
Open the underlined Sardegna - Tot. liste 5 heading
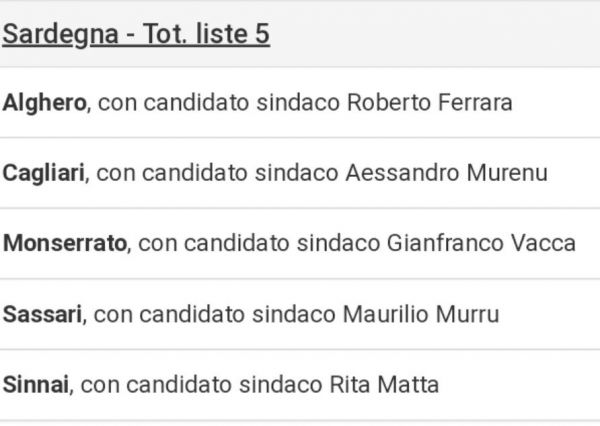point(136,35)
